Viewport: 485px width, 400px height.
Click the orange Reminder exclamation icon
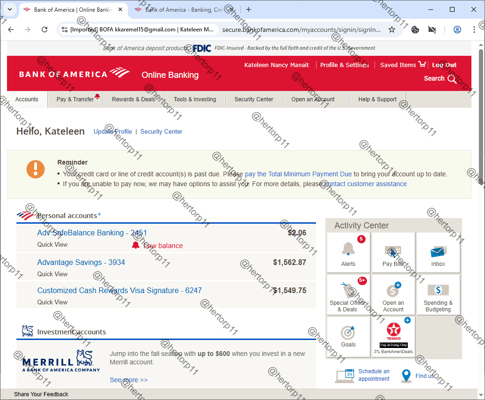[35, 169]
